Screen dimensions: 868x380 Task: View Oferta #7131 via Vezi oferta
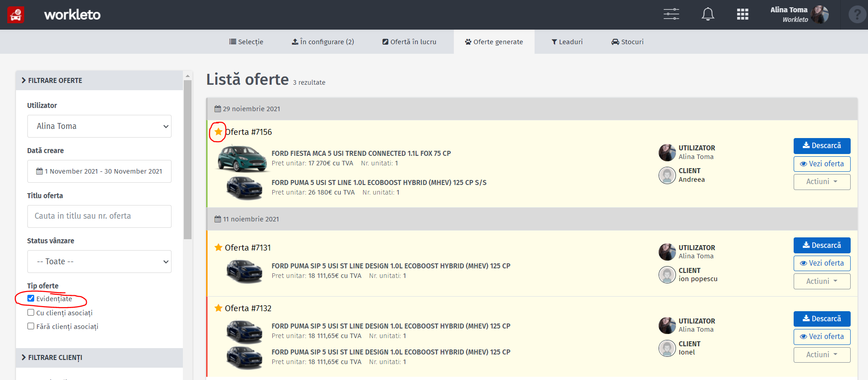822,263
